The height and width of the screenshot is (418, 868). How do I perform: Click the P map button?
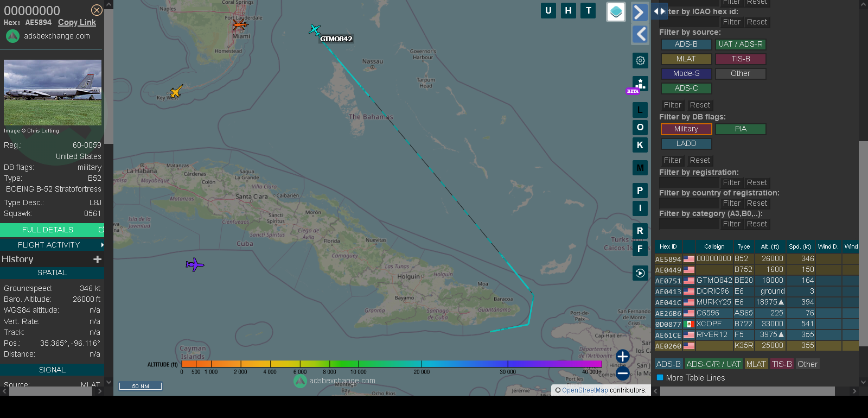coord(640,191)
